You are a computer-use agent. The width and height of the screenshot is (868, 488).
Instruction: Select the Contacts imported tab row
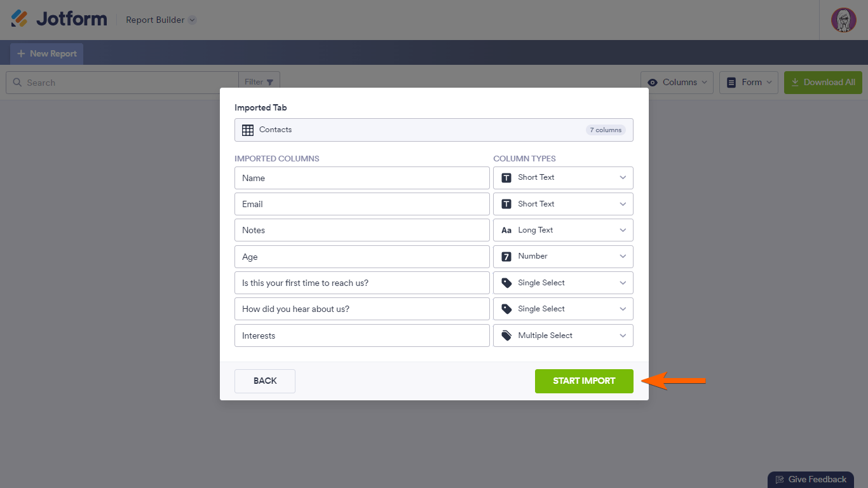[433, 130]
